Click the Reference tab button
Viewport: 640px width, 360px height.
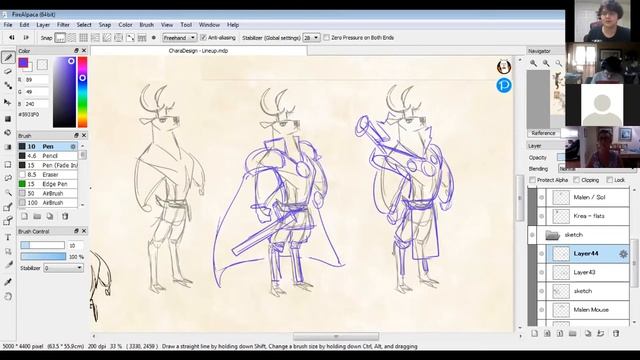click(543, 133)
